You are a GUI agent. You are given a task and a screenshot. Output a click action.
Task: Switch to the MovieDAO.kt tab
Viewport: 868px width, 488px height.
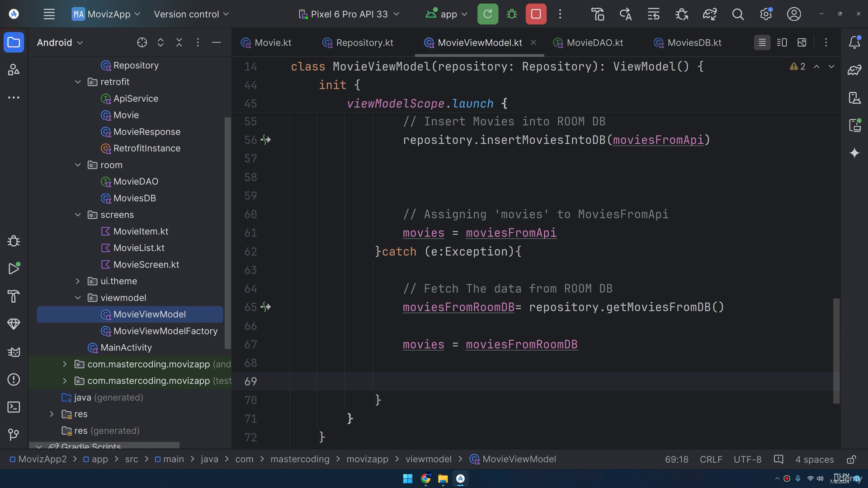[588, 42]
